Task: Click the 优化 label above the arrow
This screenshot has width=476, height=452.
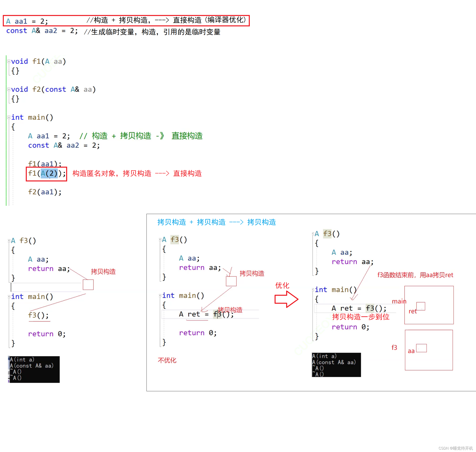Action: (282, 286)
